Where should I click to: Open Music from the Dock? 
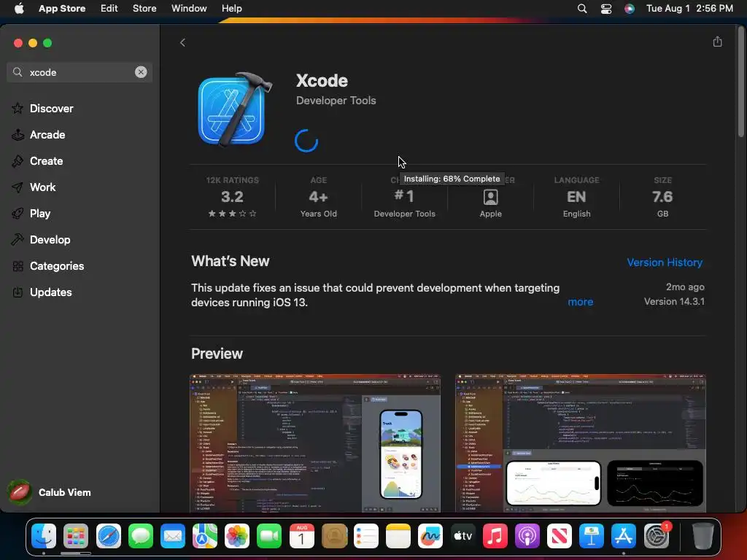[495, 536]
